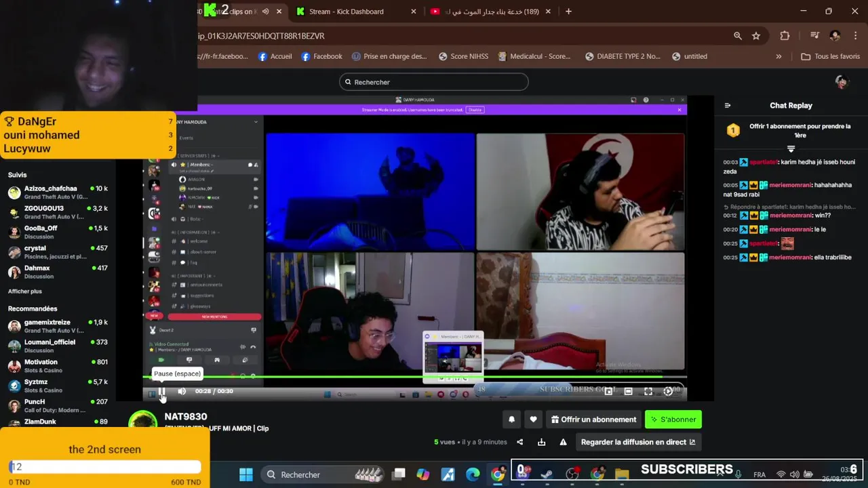
Task: Open a new browser tab
Action: pos(568,12)
